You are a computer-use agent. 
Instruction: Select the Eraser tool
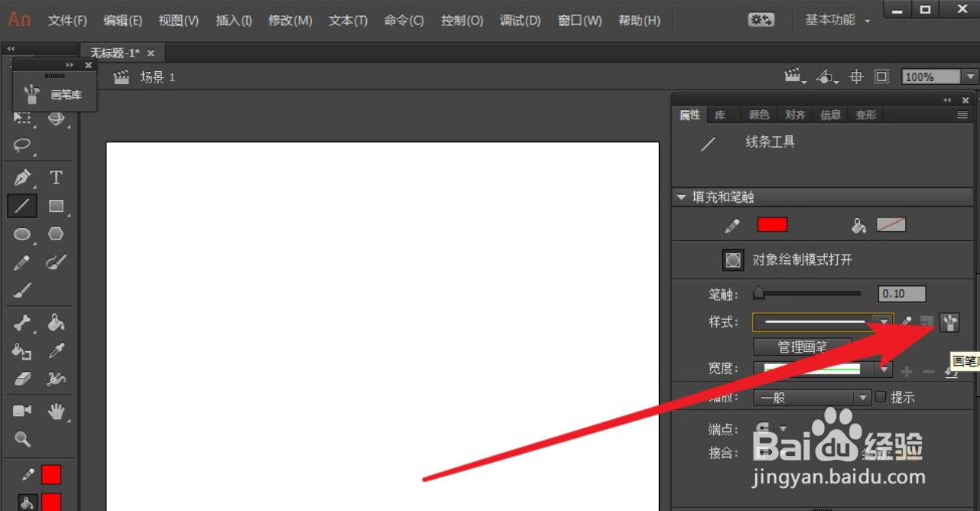pyautogui.click(x=22, y=379)
